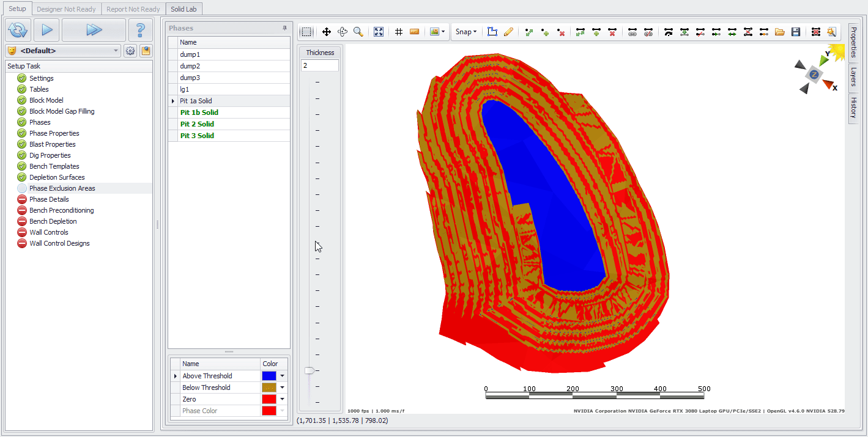Expand the <Default> scenario dropdown
This screenshot has width=868, height=437.
pos(116,51)
